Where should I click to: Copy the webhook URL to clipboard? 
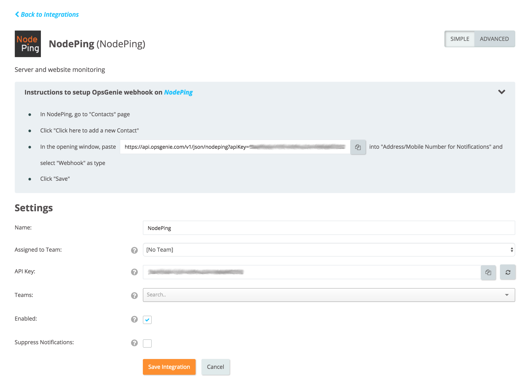pyautogui.click(x=358, y=147)
